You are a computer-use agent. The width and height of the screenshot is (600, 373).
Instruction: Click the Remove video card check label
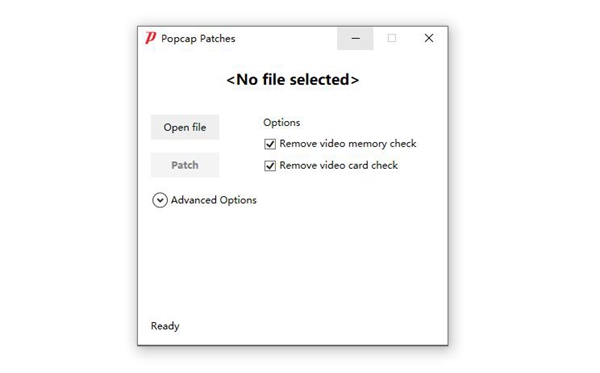click(x=339, y=165)
